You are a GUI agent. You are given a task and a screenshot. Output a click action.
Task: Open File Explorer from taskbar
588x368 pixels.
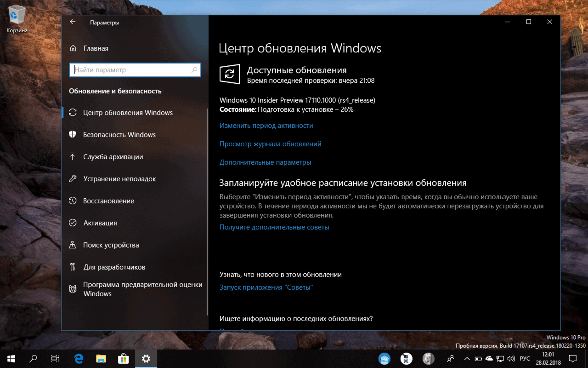101,358
